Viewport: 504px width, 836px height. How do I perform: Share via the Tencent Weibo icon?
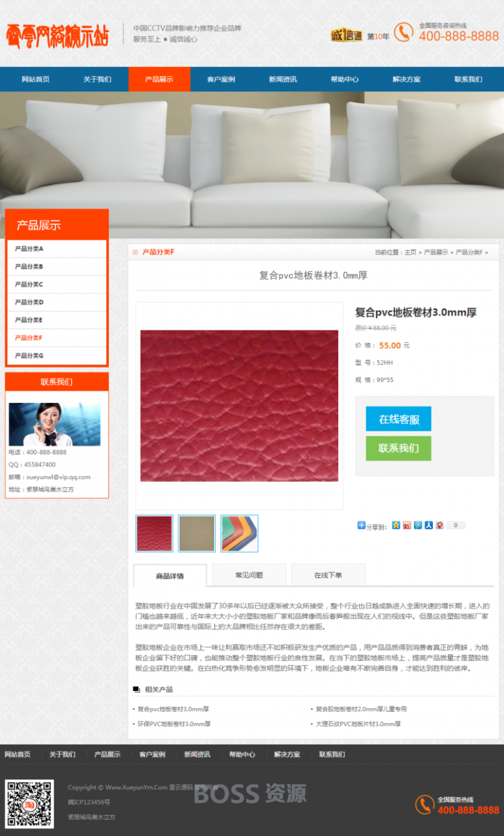pos(418,525)
